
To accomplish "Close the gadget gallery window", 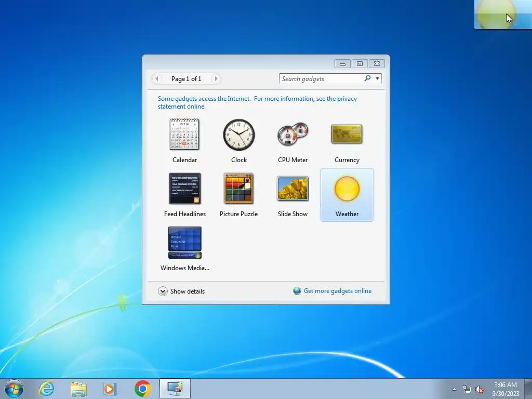I will (377, 63).
